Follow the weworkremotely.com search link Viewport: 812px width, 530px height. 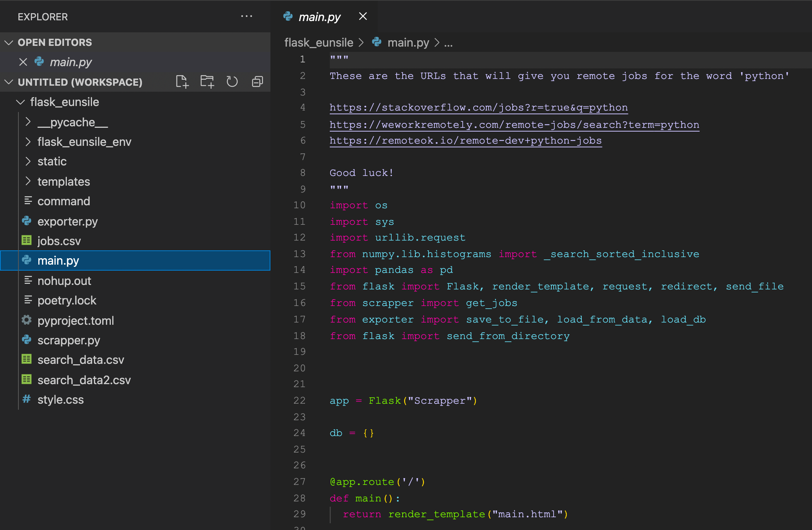[514, 125]
